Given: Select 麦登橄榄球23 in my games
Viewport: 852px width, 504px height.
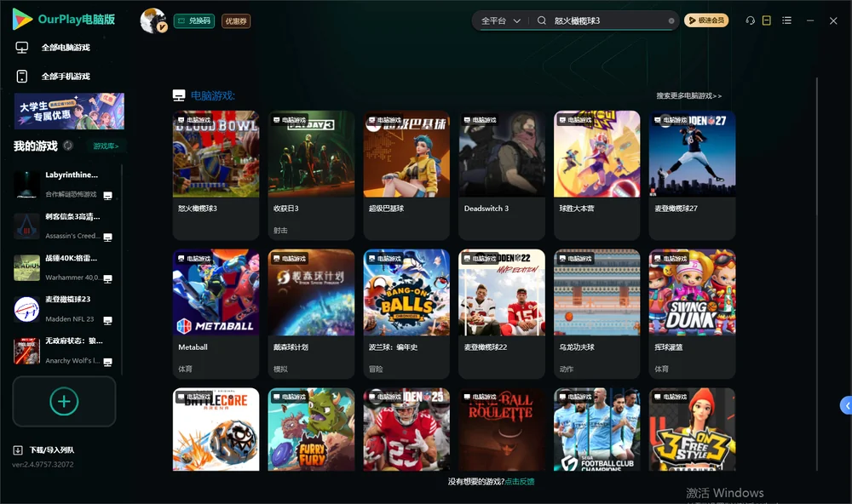Looking at the screenshot, I should 63,309.
